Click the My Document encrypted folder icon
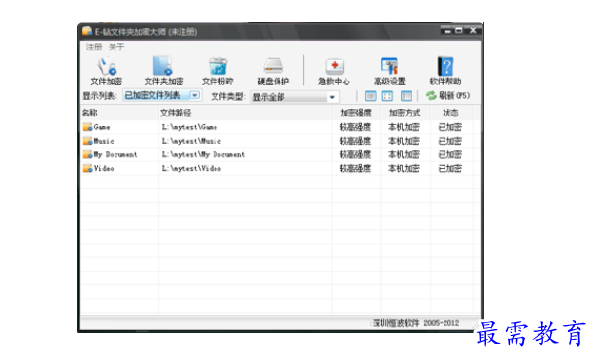Image resolution: width=594 pixels, height=364 pixels. (88, 154)
